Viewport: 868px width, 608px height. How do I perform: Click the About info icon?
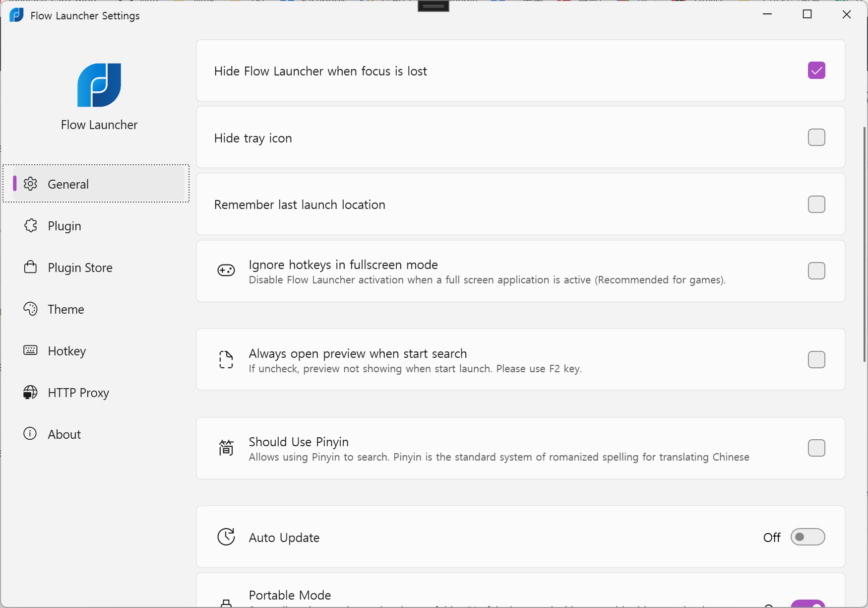[30, 434]
